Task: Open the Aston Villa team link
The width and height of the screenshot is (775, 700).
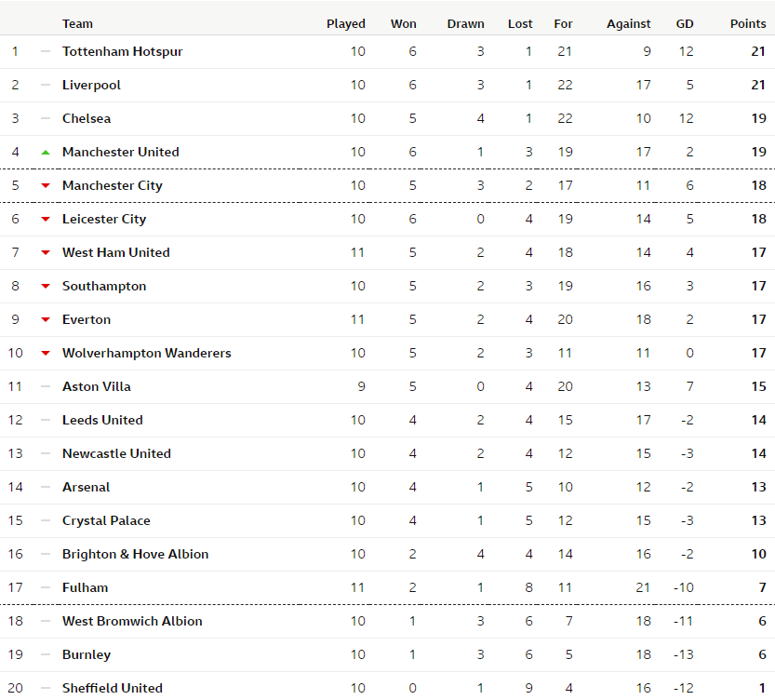Action: point(97,386)
